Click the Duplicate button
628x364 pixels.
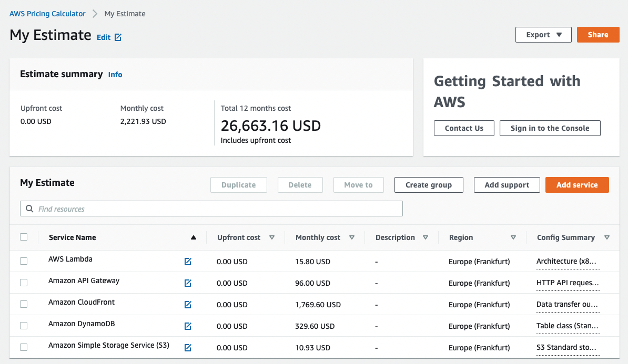[x=239, y=185]
